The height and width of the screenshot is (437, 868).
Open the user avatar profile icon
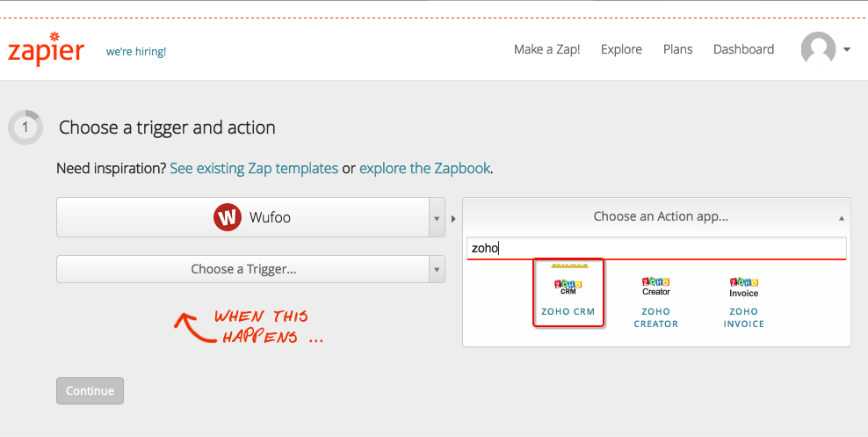tap(818, 49)
